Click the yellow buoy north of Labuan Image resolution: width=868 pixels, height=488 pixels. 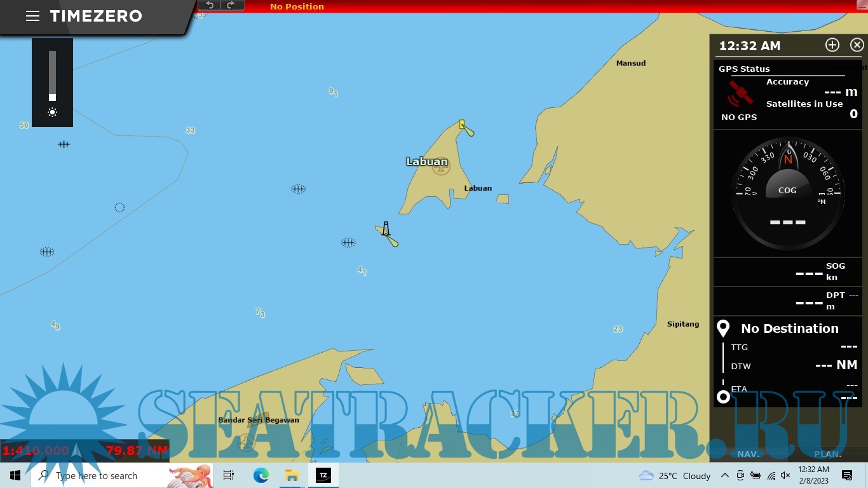462,125
